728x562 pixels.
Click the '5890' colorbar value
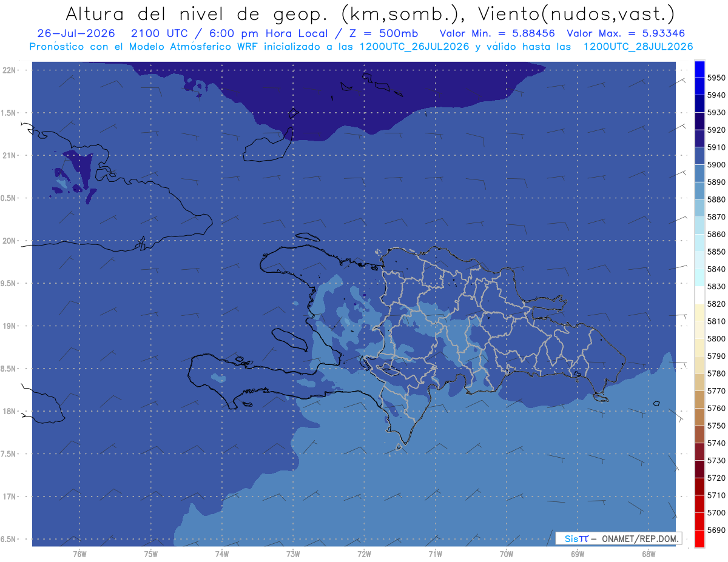716,182
